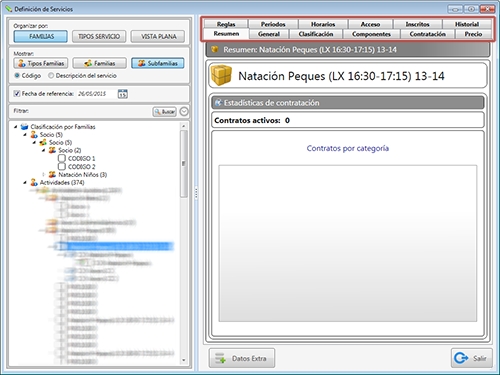Screen dimensions: 500x375
Task: Click the Definición de Servicios title icon
Action: tap(8, 9)
